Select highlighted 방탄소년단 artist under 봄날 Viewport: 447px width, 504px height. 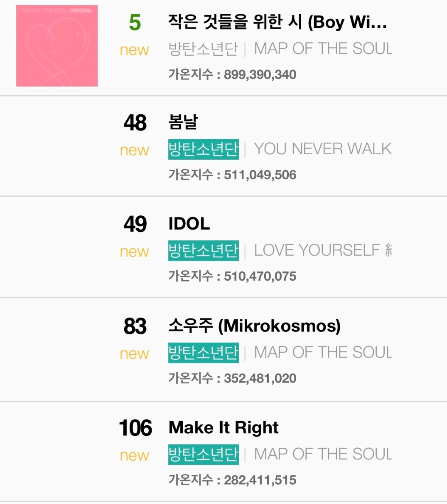pyautogui.click(x=203, y=149)
